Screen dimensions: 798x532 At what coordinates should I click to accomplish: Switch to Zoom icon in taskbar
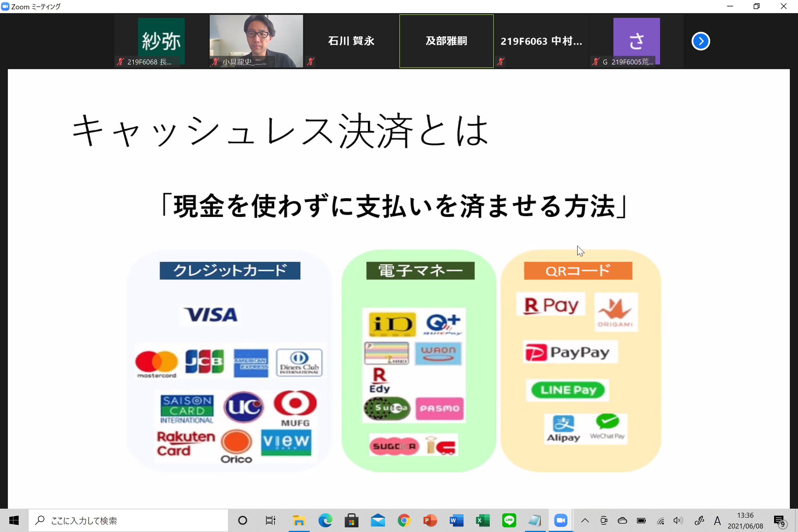pos(561,520)
